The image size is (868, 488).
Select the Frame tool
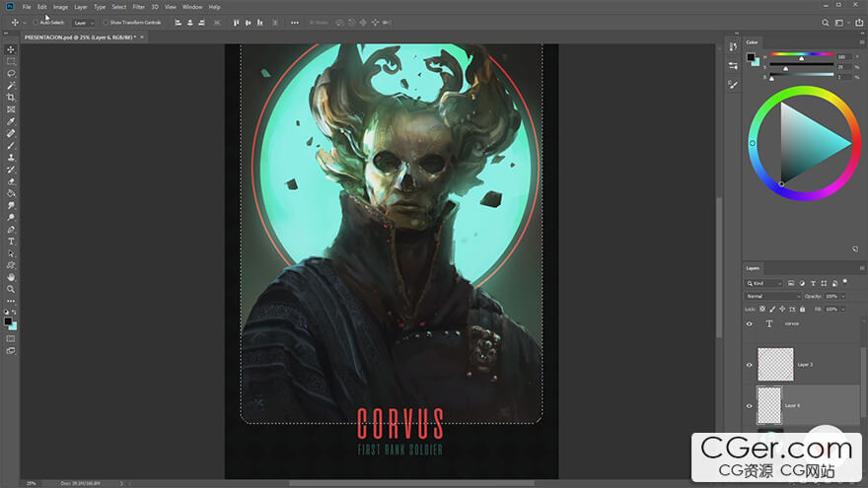coord(11,109)
